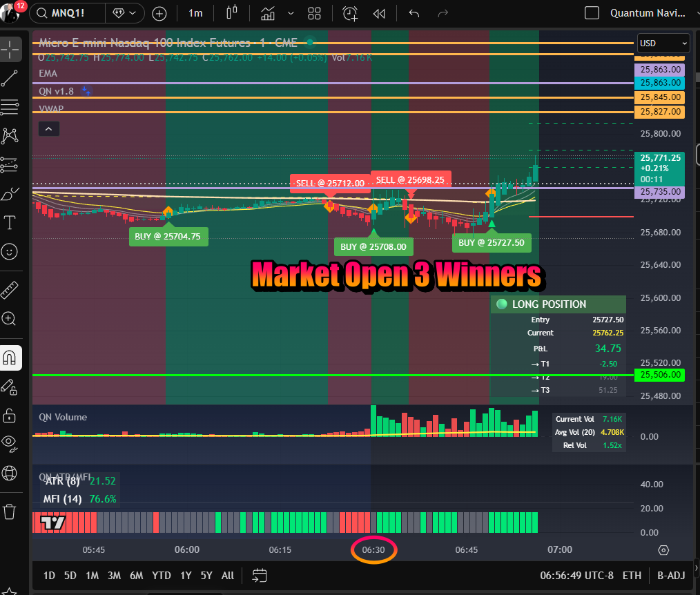Click the plus button to compare symbols
This screenshot has height=595, width=700.
pyautogui.click(x=159, y=13)
